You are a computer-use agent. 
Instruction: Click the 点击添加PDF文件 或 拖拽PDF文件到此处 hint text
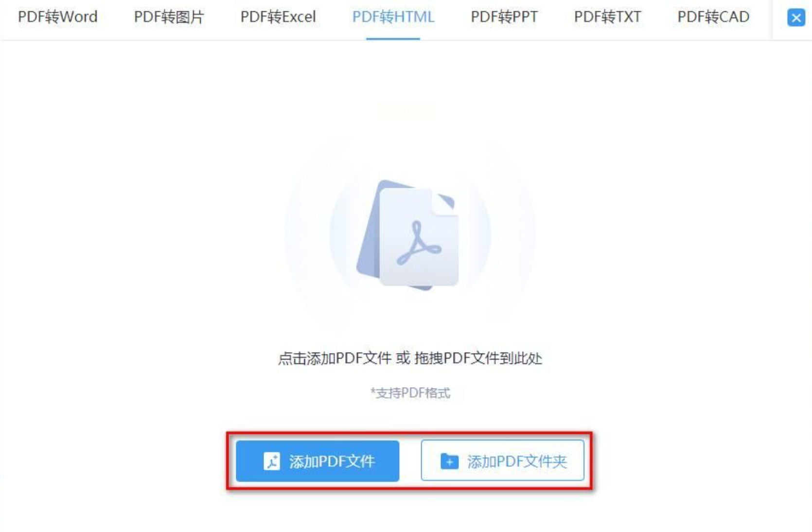click(x=410, y=358)
